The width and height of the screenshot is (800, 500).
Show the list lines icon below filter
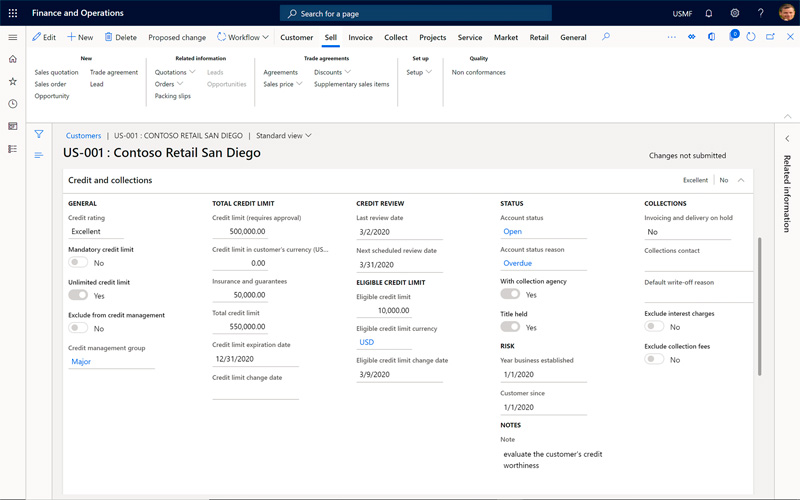[39, 155]
